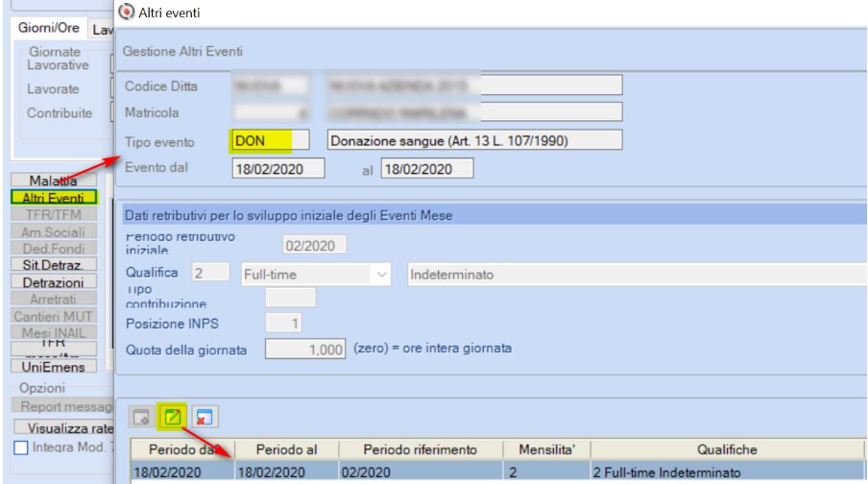Click the Qualifica number field
The height and width of the screenshot is (484, 868).
click(x=210, y=272)
